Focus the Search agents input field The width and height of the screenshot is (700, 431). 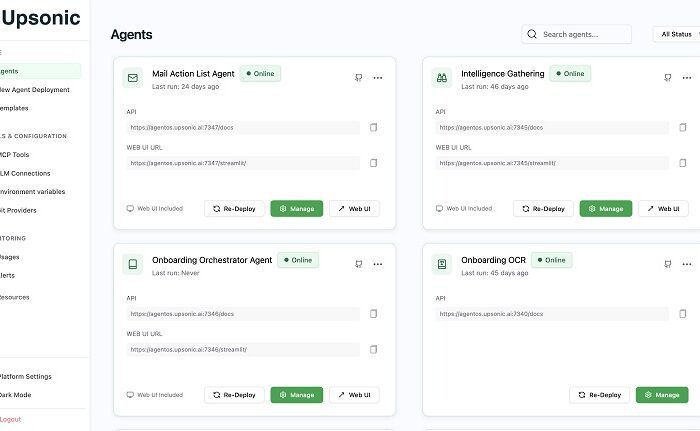coord(582,34)
